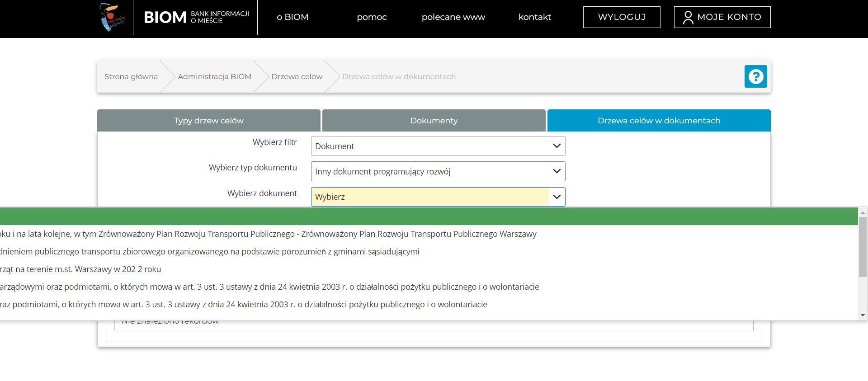Open the 'o BIOM' menu item
868x381 pixels.
click(x=292, y=17)
